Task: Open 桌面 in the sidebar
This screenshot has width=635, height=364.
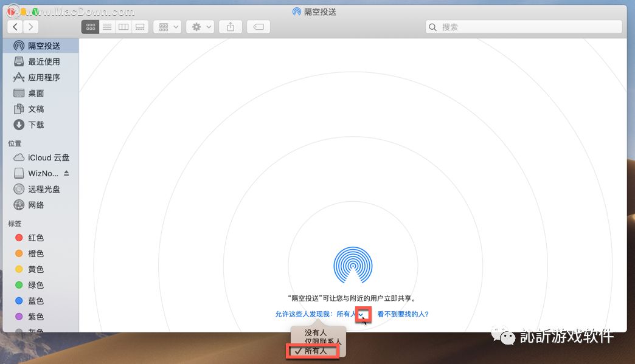Action: point(41,93)
